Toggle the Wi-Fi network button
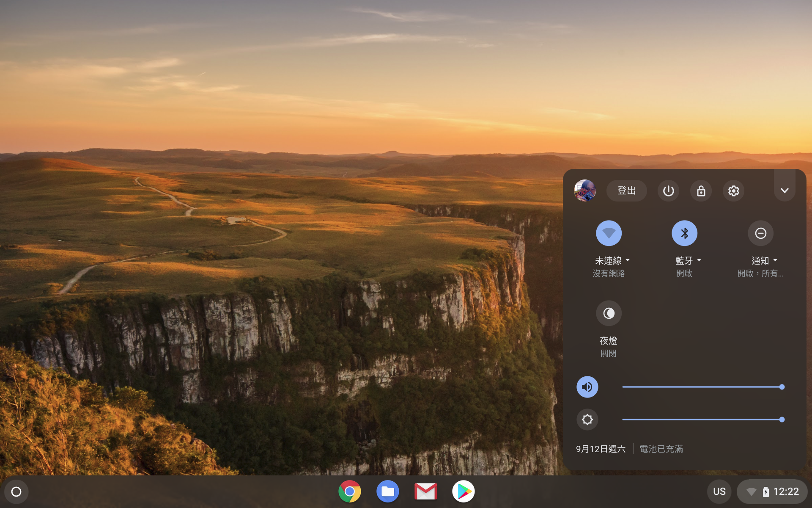The width and height of the screenshot is (812, 508). [609, 233]
